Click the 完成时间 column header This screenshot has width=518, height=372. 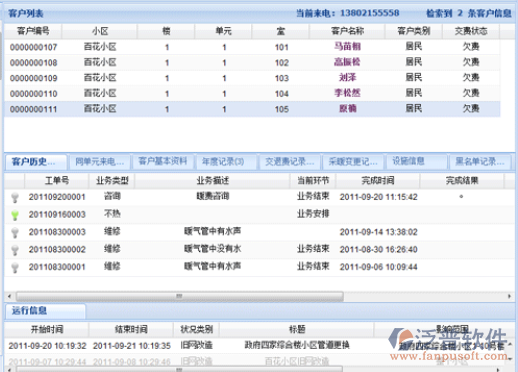pyautogui.click(x=378, y=181)
